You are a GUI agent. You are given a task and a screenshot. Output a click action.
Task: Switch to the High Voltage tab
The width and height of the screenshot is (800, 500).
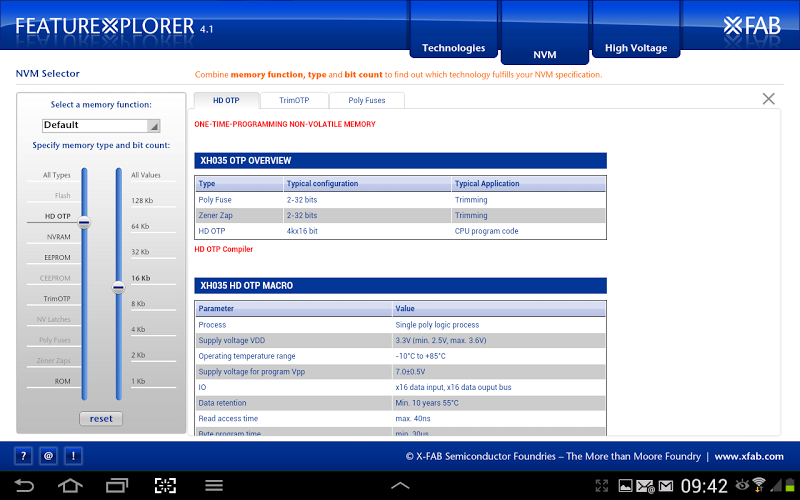[x=636, y=48]
